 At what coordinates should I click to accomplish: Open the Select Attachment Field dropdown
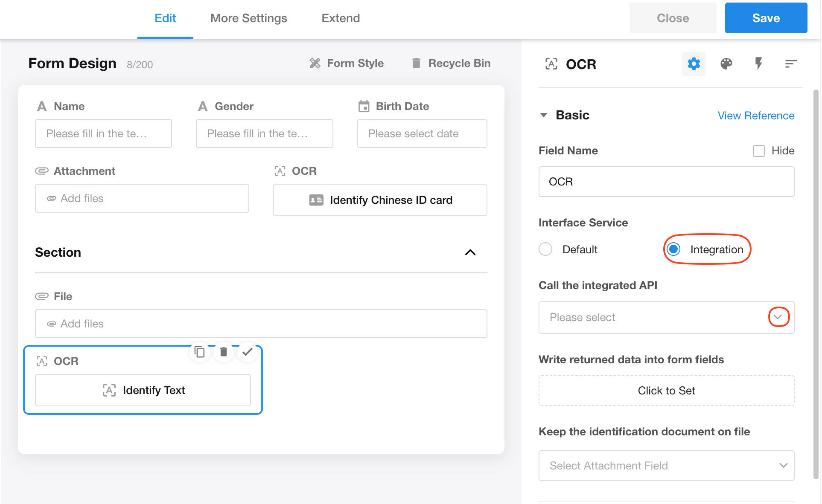(666, 466)
